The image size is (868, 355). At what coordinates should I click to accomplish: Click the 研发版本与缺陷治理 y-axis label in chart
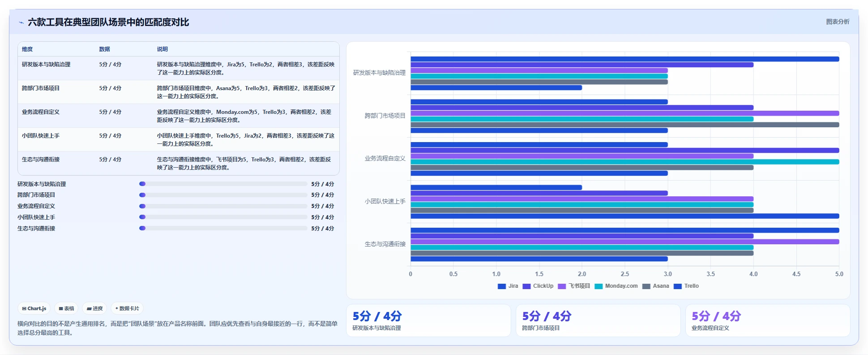pos(379,73)
